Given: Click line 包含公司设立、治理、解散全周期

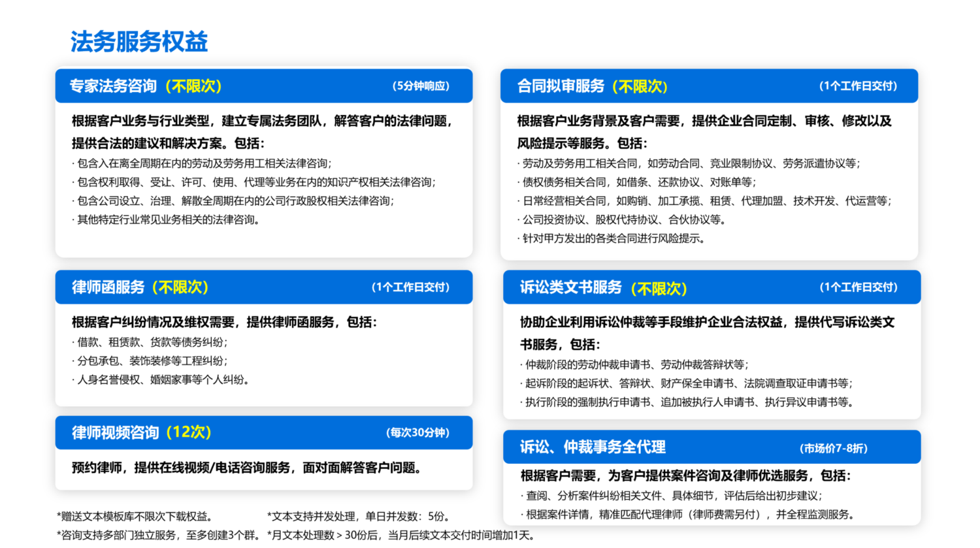Looking at the screenshot, I should pos(233,201).
